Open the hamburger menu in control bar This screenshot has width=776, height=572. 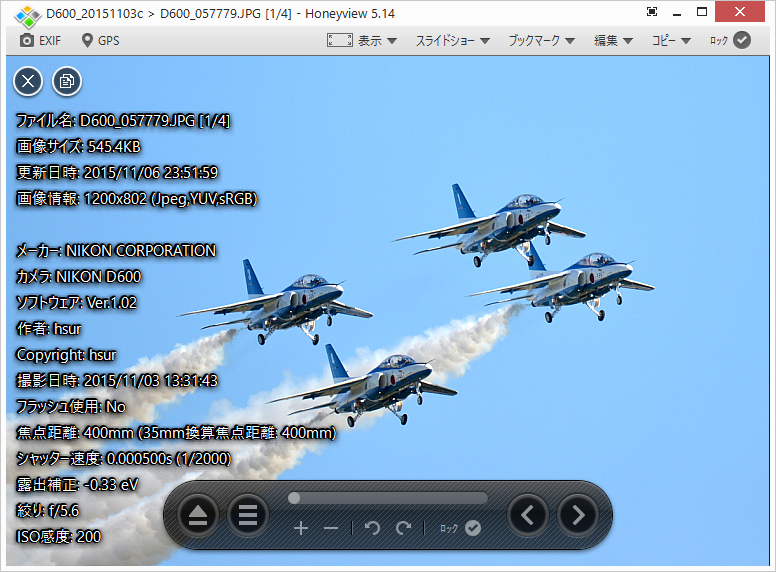[248, 515]
